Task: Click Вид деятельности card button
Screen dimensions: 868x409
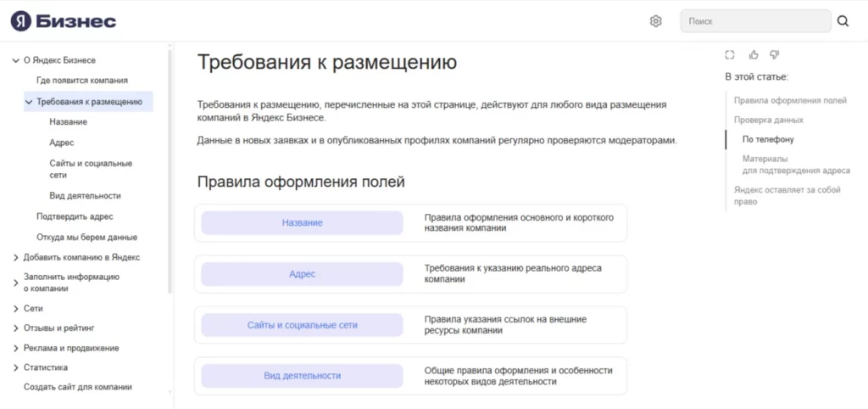Action: point(303,376)
